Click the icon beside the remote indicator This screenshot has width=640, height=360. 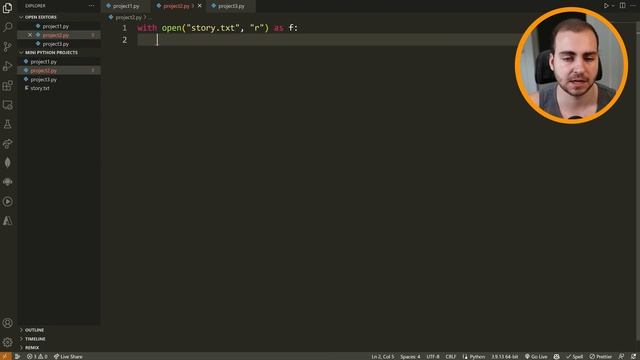point(18,356)
